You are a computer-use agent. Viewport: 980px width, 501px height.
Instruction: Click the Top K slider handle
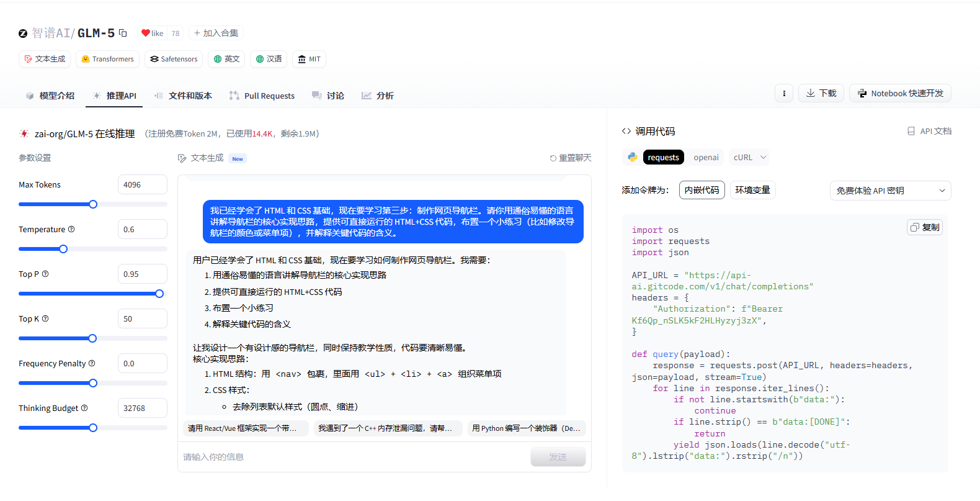(92, 338)
